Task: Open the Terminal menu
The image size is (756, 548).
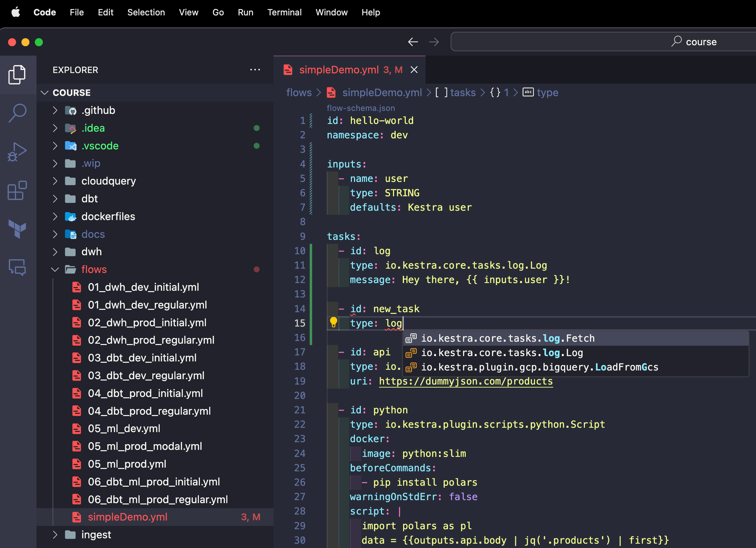Action: [284, 12]
